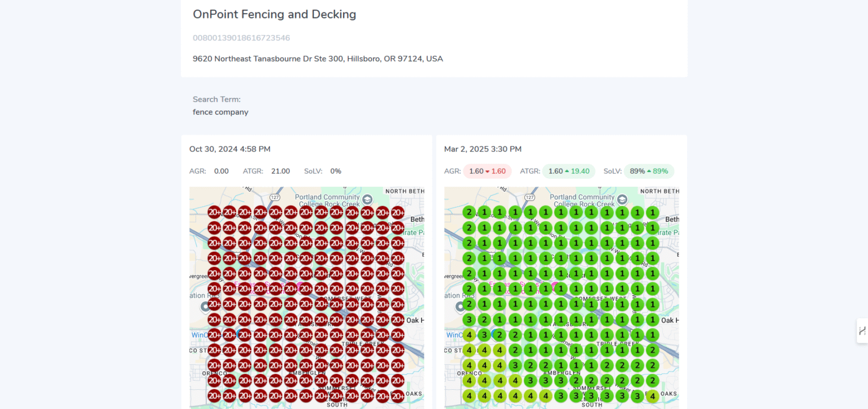868x409 pixels.
Task: Click the ATGR 21.00 value for October 2024
Action: (280, 171)
